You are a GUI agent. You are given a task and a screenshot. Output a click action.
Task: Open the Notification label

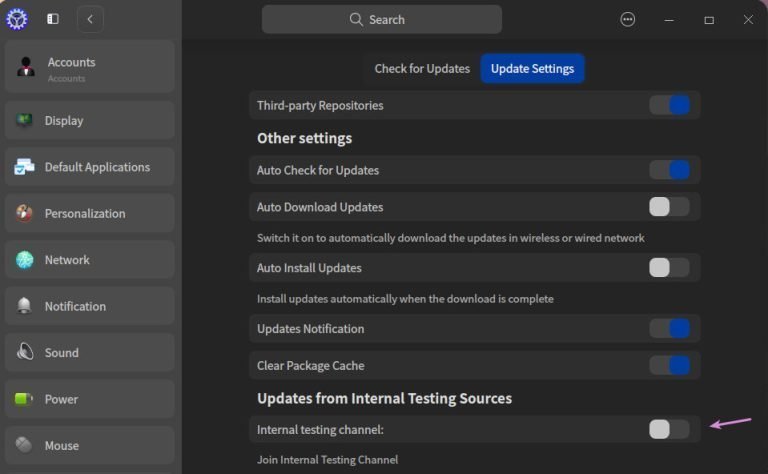[75, 306]
